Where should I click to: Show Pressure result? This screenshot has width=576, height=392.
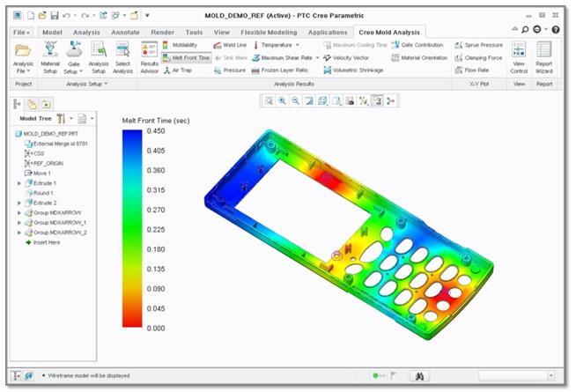coord(230,70)
